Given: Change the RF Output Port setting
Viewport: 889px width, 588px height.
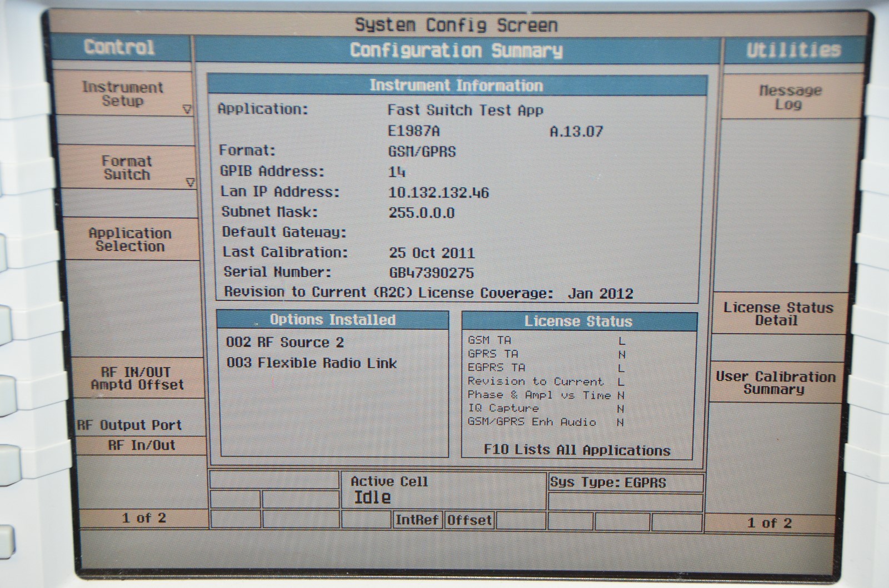Looking at the screenshot, I should 141,445.
